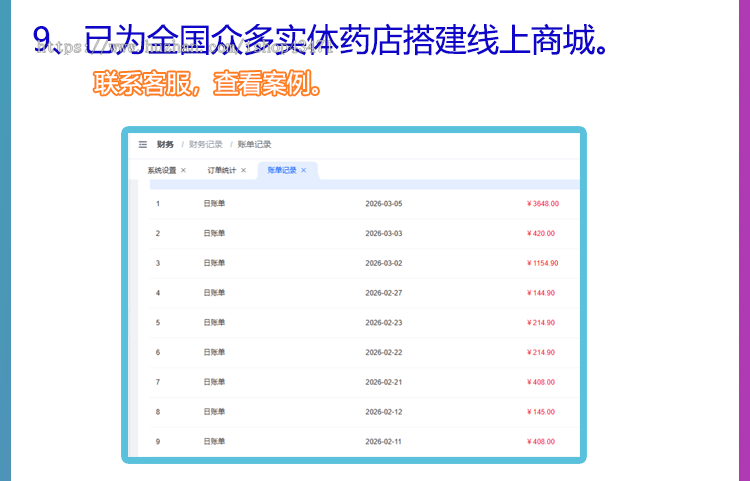Click row number 1 of the bill table
Viewport: 750px width, 481px height.
pos(158,204)
